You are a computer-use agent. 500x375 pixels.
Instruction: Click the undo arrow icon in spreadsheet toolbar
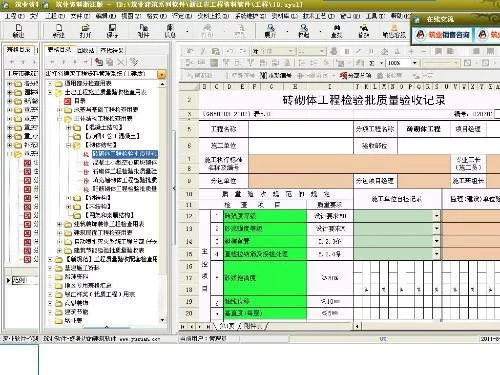(230, 51)
